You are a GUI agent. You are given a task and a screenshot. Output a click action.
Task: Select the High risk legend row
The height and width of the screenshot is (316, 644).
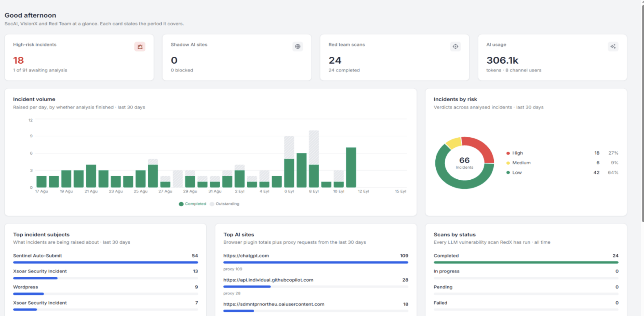(x=562, y=153)
